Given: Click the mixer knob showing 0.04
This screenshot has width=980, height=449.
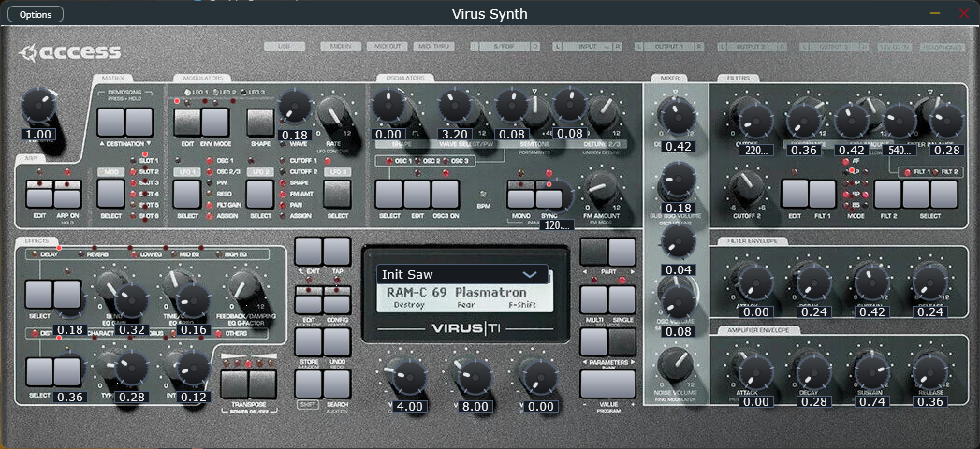Looking at the screenshot, I should point(678,241).
